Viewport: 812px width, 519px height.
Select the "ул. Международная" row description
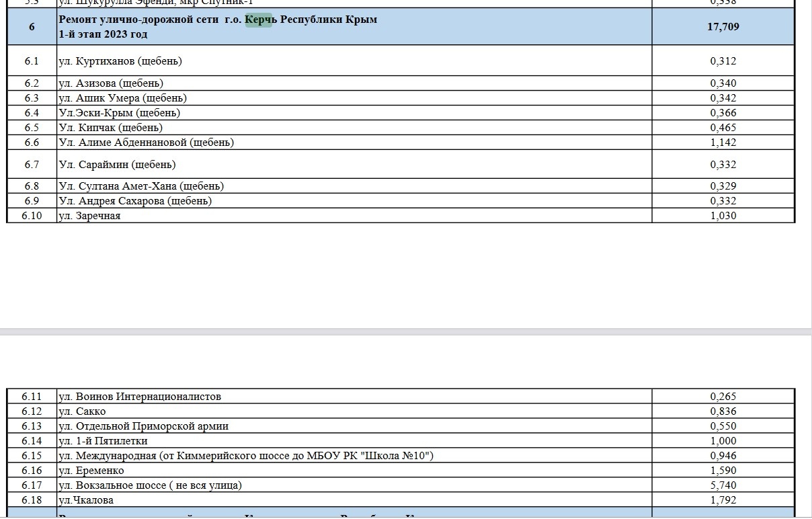tap(246, 456)
